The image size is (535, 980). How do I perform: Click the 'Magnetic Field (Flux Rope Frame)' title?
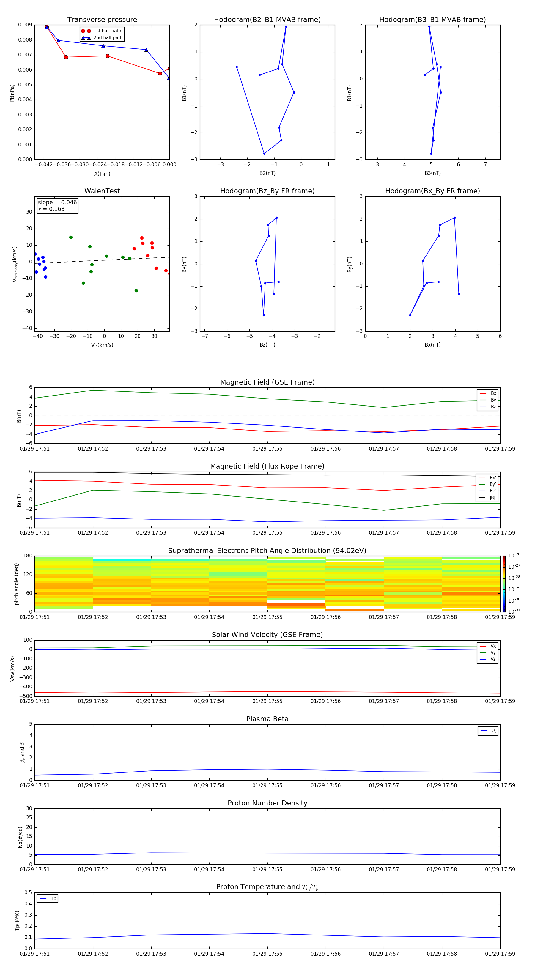267,467
